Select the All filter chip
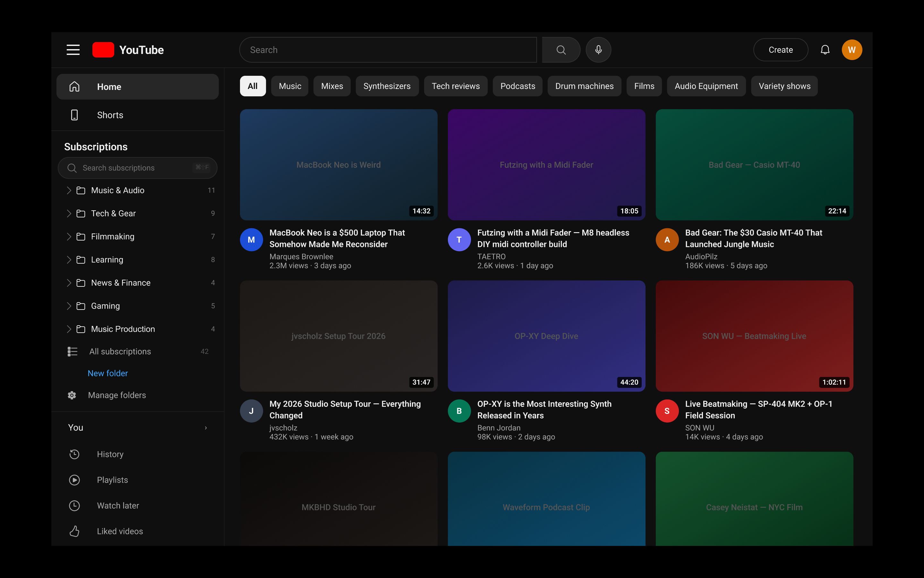 tap(253, 86)
